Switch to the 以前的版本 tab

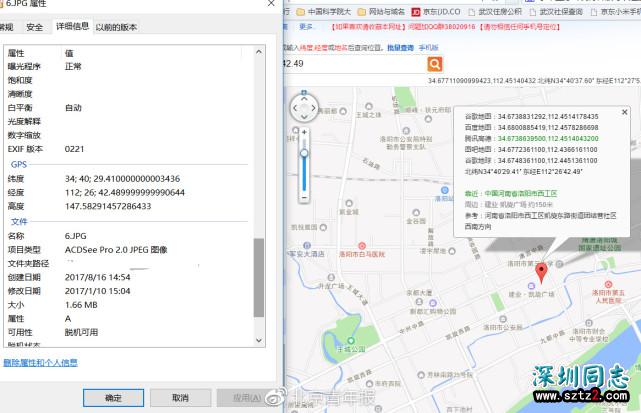point(116,27)
